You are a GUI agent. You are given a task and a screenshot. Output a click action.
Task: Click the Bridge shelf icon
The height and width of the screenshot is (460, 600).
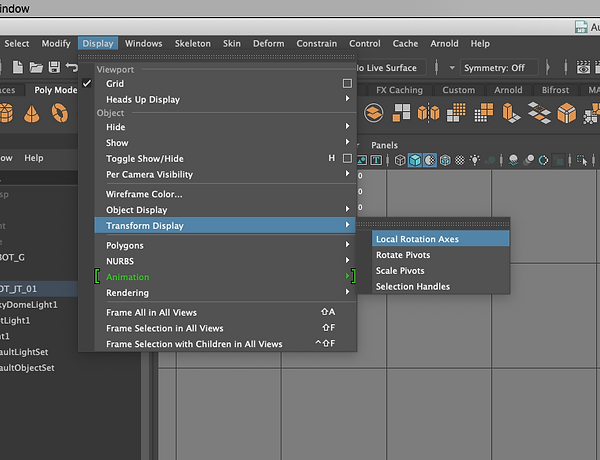(539, 113)
